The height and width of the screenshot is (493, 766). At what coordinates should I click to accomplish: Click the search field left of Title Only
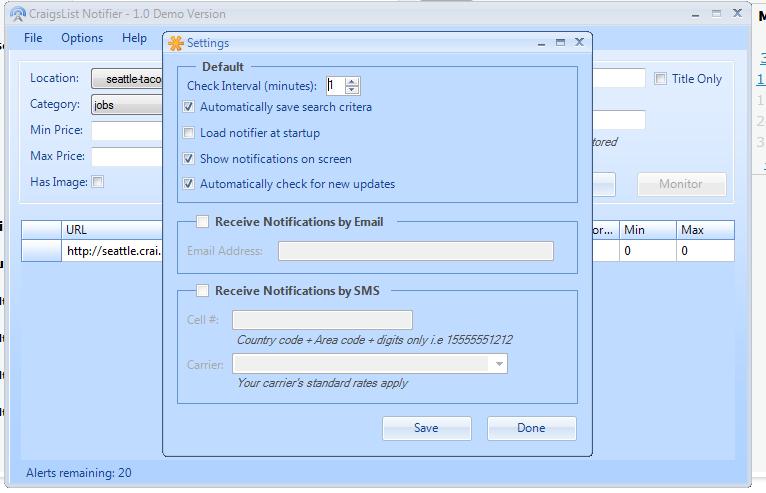[x=619, y=78]
